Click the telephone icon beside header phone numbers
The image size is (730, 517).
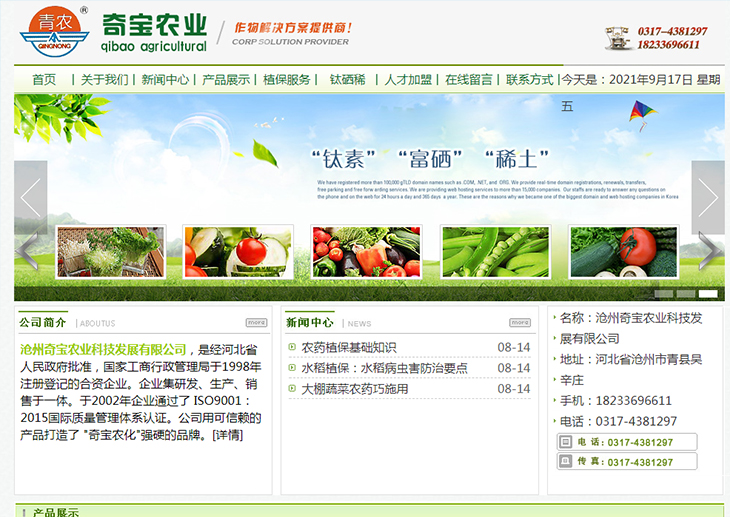click(x=617, y=38)
